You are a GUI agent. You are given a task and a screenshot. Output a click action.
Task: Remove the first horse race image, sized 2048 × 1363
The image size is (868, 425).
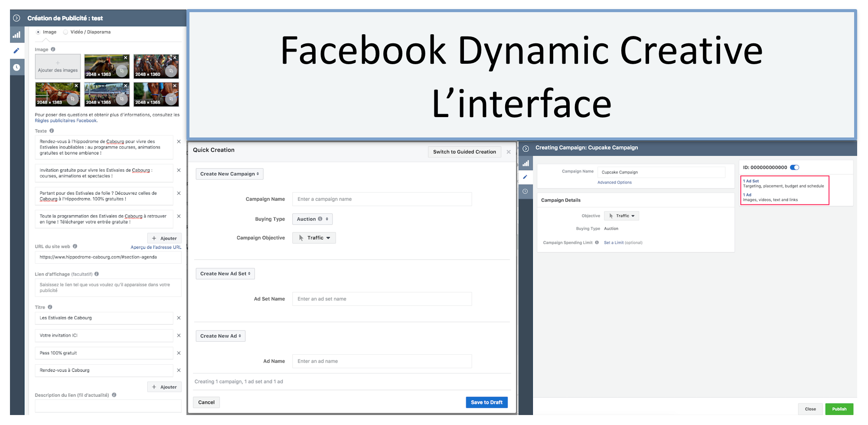click(126, 58)
